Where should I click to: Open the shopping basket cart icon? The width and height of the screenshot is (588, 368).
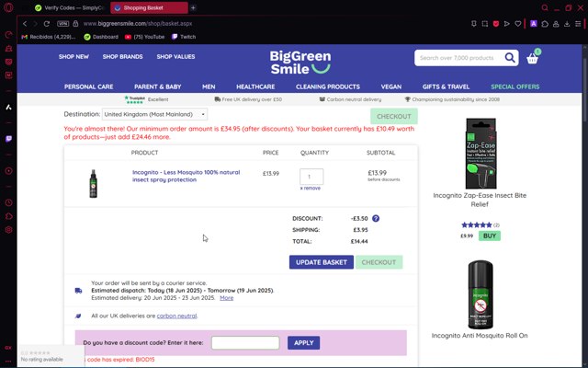click(533, 58)
